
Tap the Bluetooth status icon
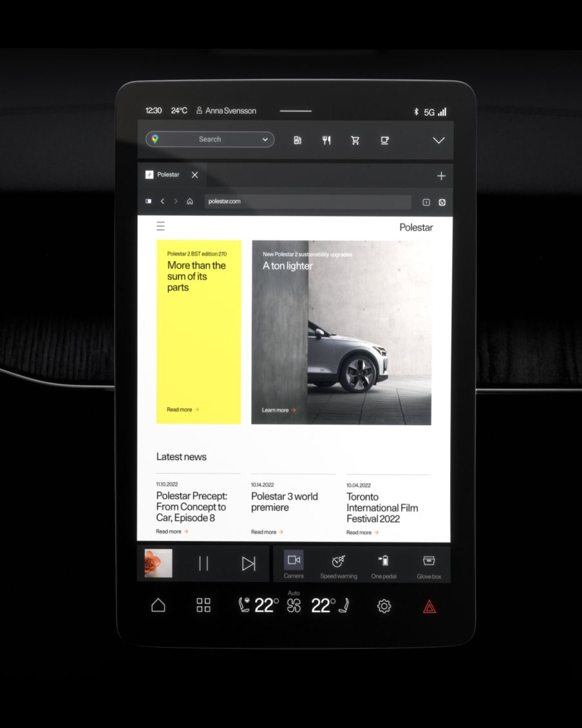coord(416,111)
